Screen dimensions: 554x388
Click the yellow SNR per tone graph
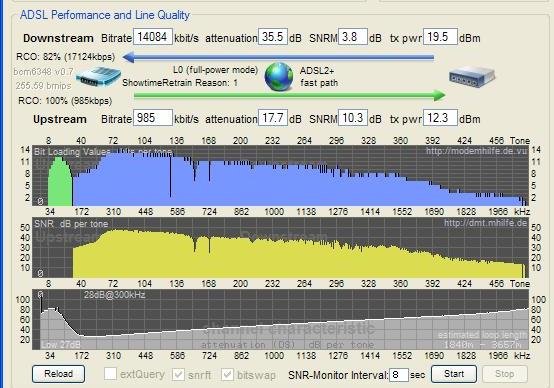(281, 247)
